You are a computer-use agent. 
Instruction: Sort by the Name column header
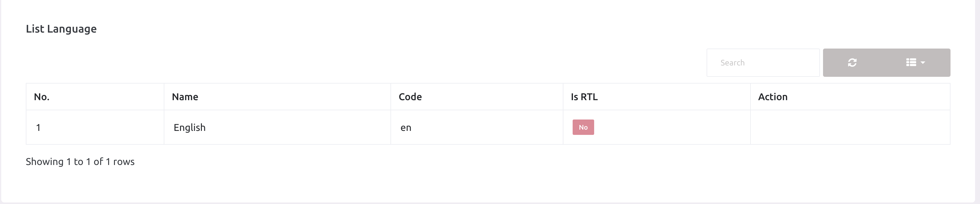click(x=185, y=97)
